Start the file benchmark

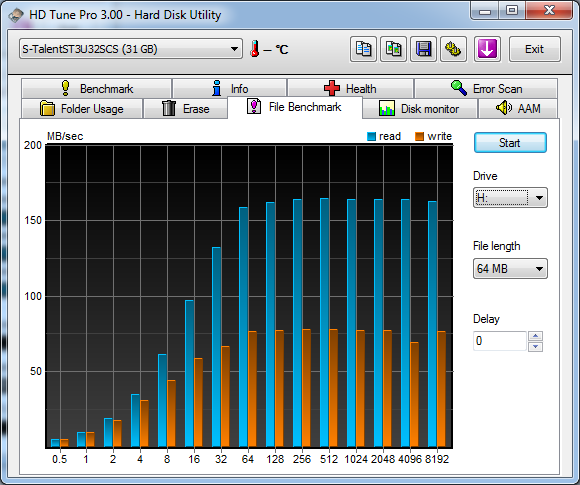510,143
